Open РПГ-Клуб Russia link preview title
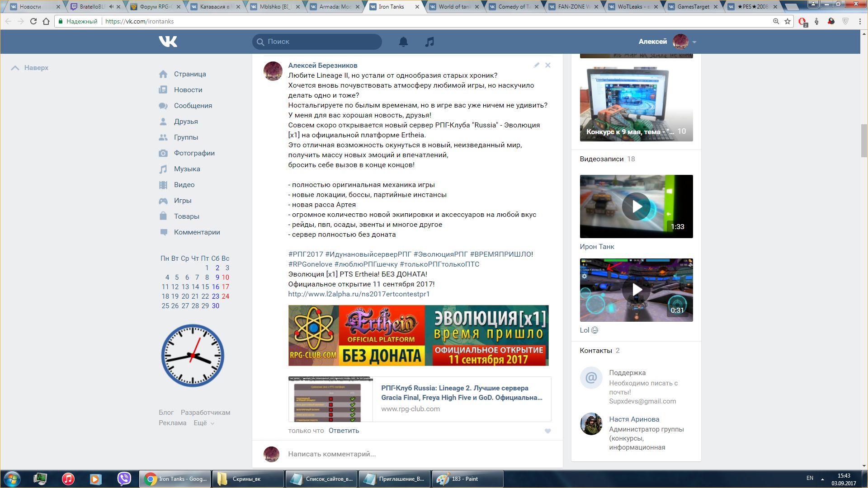The width and height of the screenshot is (868, 488). click(462, 393)
